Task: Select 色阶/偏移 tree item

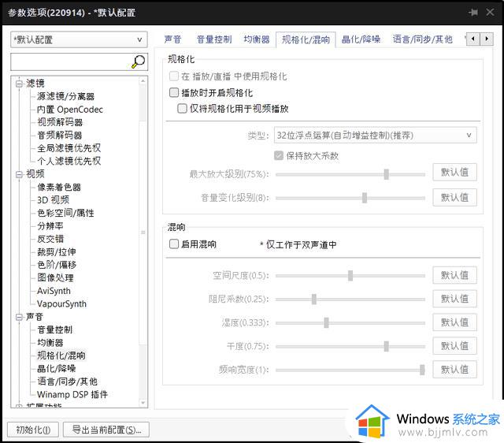Action: tap(57, 265)
